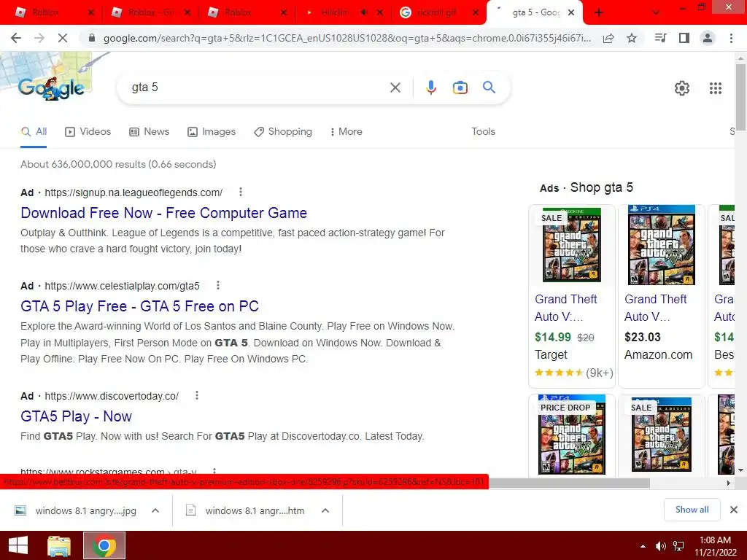The height and width of the screenshot is (560, 747).
Task: Mute the Hillclimb tab audio
Action: (x=364, y=12)
